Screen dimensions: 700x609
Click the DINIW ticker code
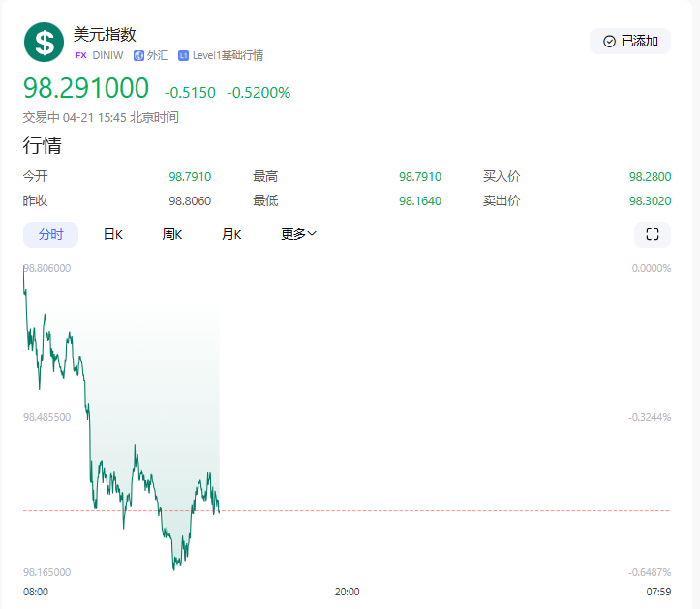point(107,55)
